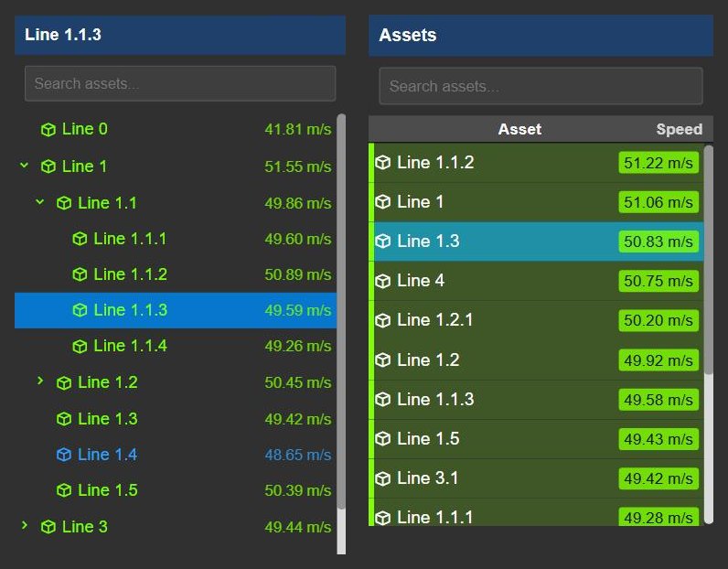Click cube icon of Line 1.5 in Assets table
This screenshot has height=569, width=728.
[x=383, y=439]
